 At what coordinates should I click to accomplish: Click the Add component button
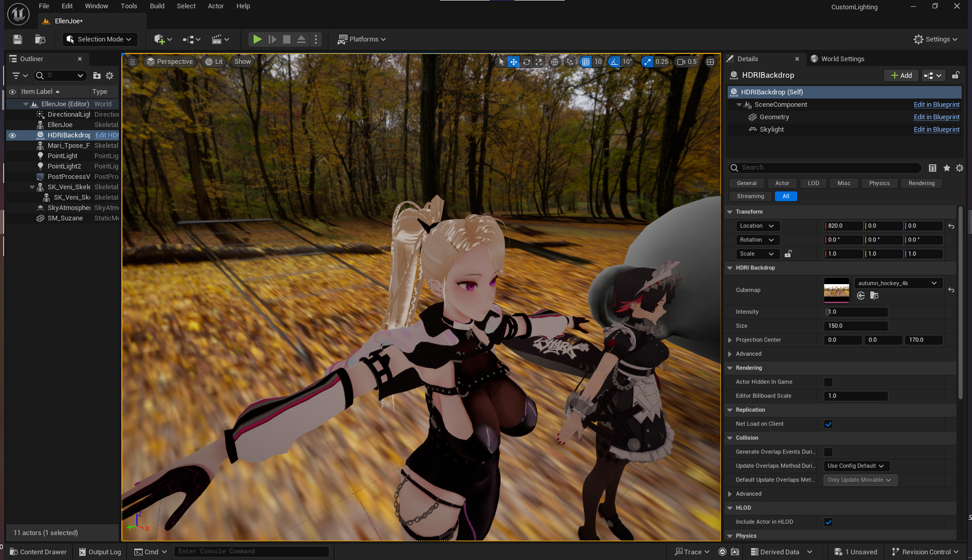901,76
